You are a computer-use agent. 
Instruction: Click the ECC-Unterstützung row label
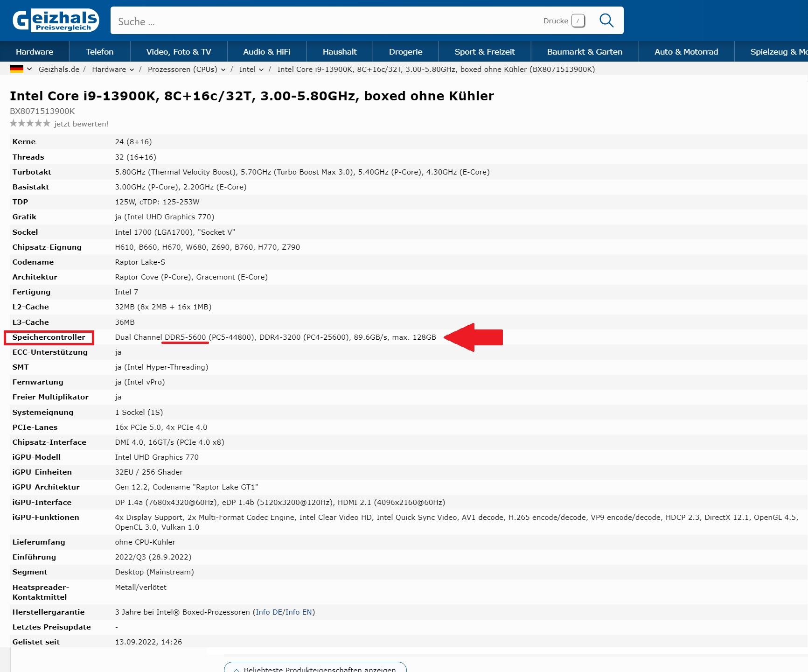pos(50,352)
